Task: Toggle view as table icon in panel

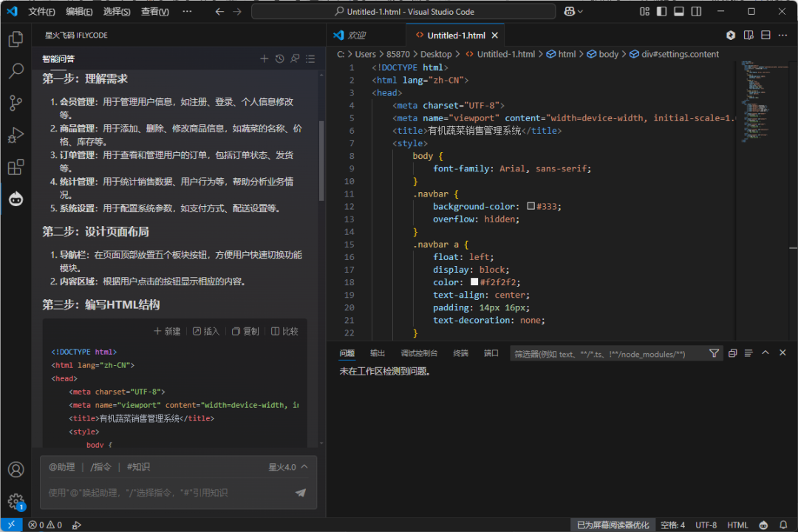Action: [748, 353]
